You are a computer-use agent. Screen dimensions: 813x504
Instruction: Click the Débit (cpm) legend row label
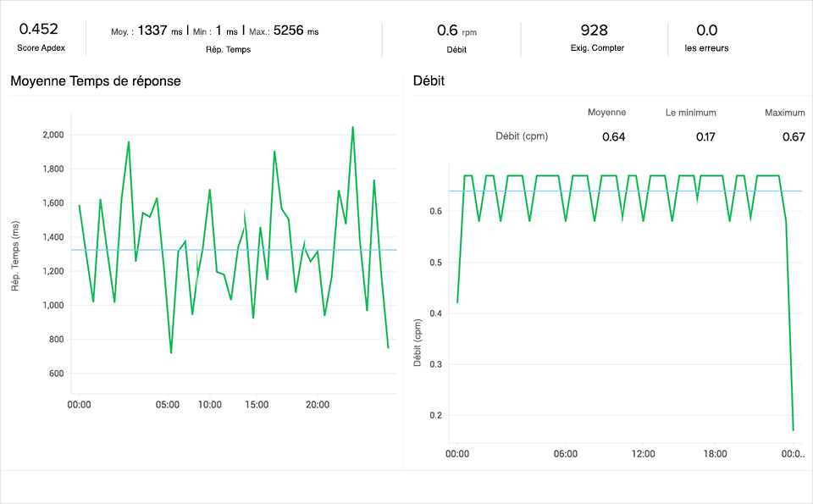pos(523,136)
